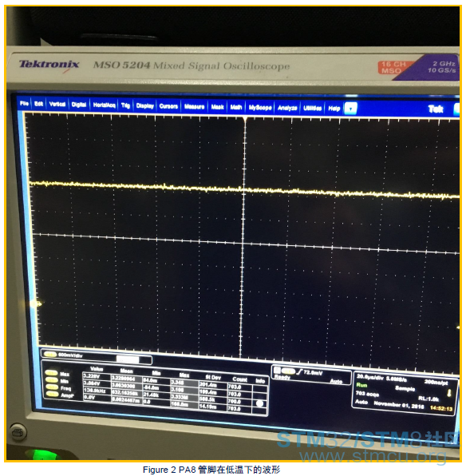This screenshot has width=466, height=476.
Task: Open the Utilities menu
Action: pyautogui.click(x=312, y=108)
